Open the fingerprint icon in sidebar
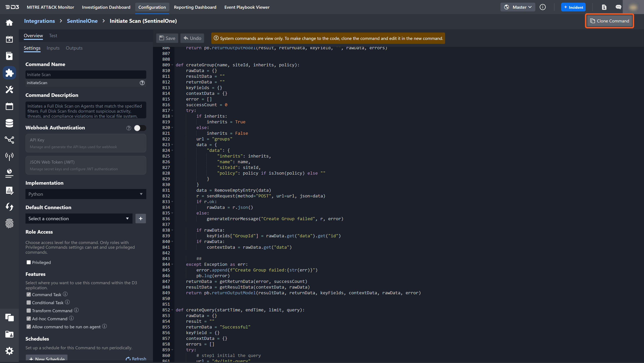This screenshot has width=644, height=363. tap(9, 224)
